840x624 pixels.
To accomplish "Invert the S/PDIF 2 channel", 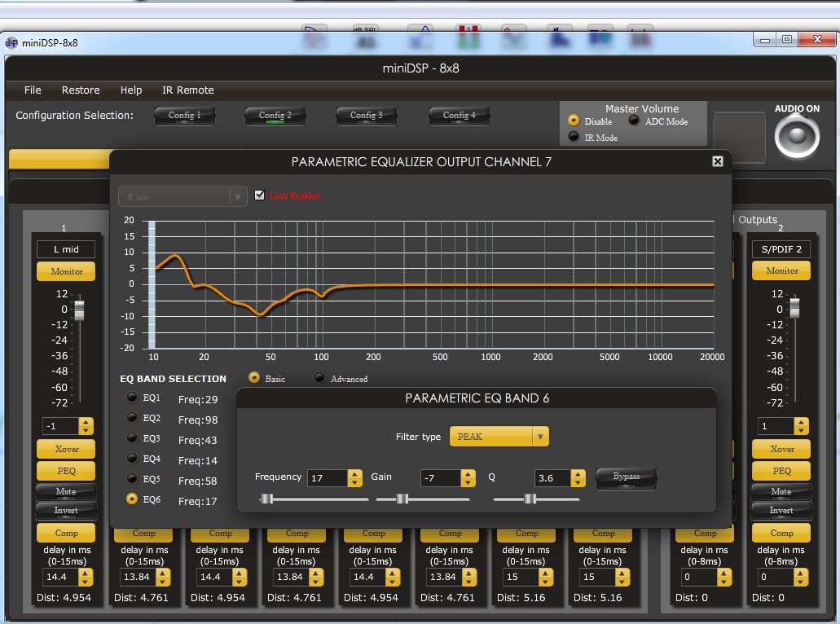I will click(781, 511).
